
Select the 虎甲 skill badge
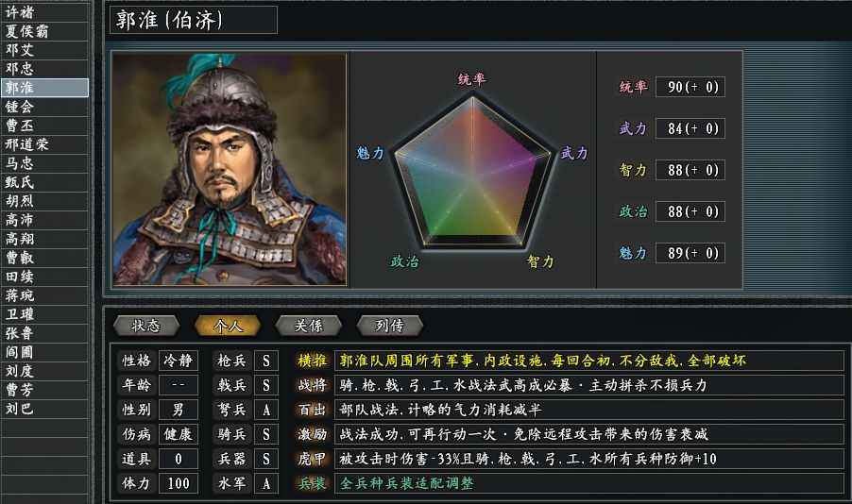pos(312,459)
